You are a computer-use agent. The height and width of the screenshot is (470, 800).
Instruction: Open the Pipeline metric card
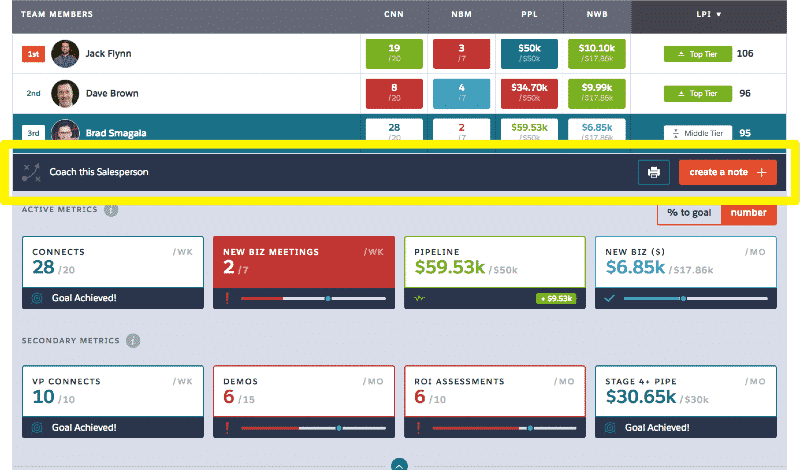[495, 273]
